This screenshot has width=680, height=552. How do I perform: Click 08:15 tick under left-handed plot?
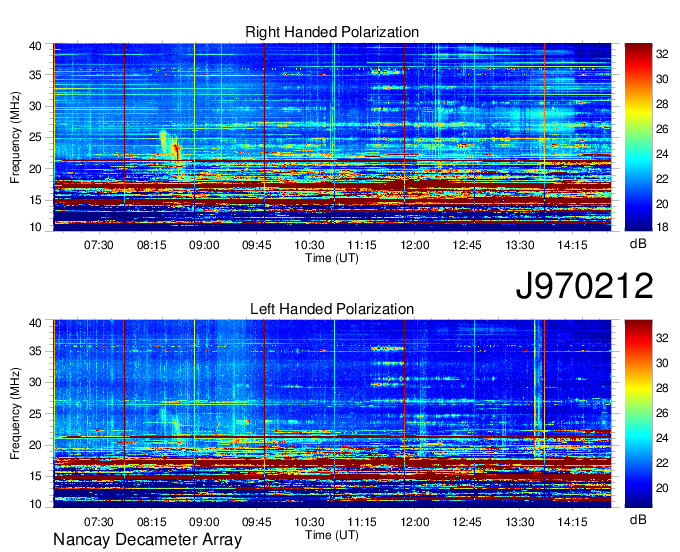(x=151, y=522)
